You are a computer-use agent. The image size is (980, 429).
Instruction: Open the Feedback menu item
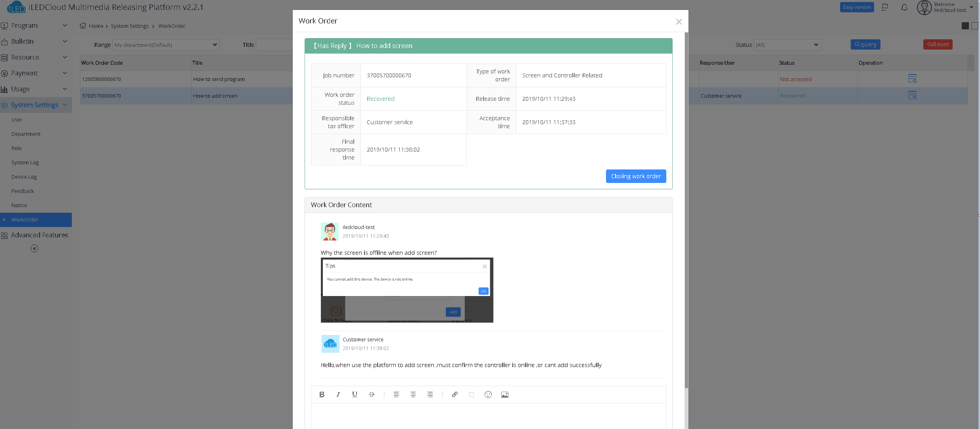[x=23, y=191]
